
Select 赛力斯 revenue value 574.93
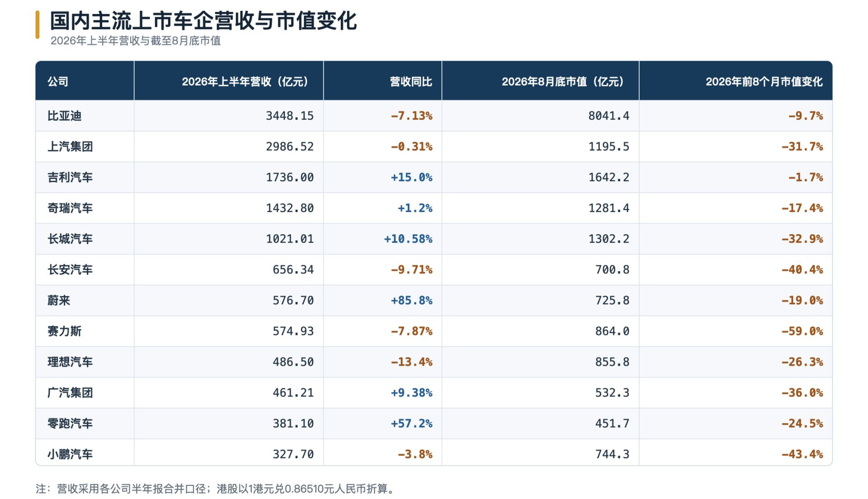pos(293,331)
